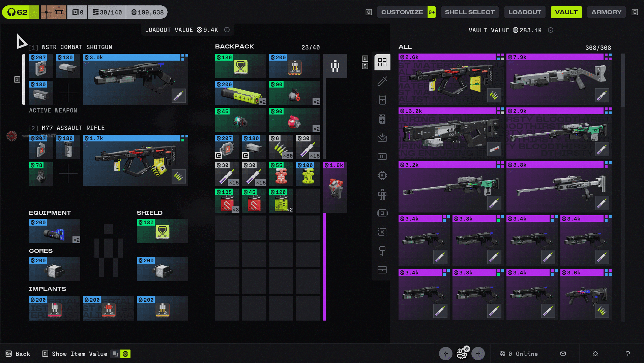This screenshot has height=363, width=644.
Task: Open Loadout Value info tooltip
Action: 227,30
